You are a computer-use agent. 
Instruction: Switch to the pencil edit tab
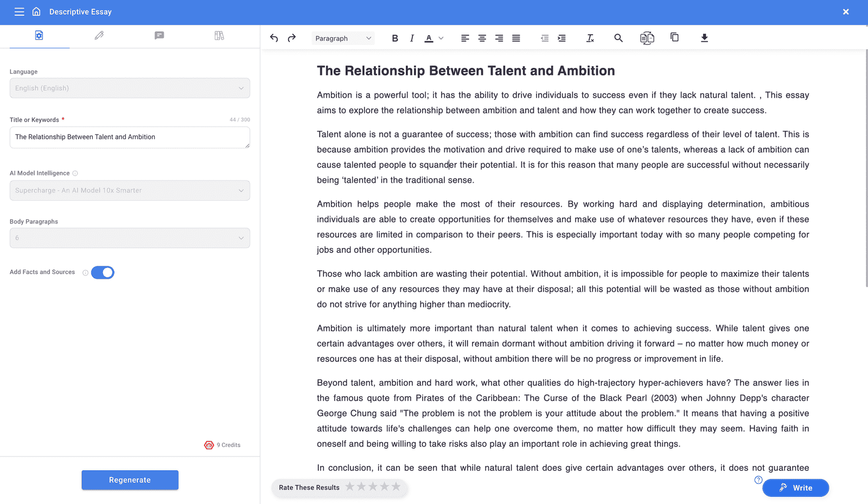point(99,35)
